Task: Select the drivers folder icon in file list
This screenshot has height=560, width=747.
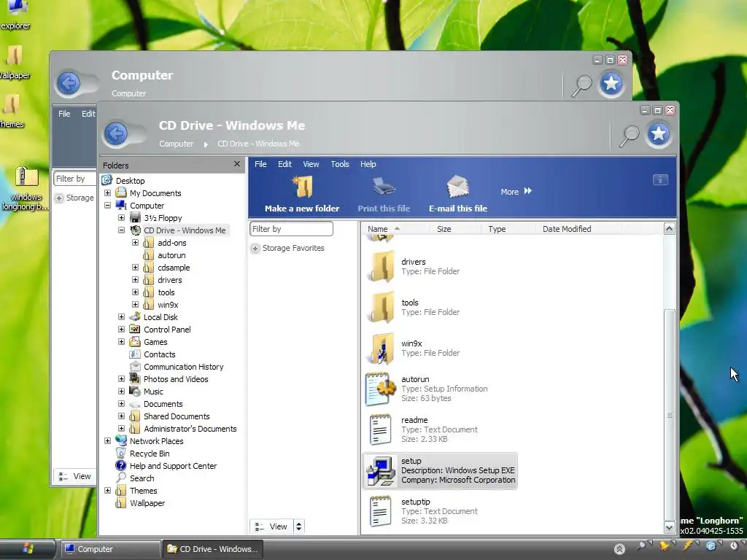Action: [x=381, y=267]
